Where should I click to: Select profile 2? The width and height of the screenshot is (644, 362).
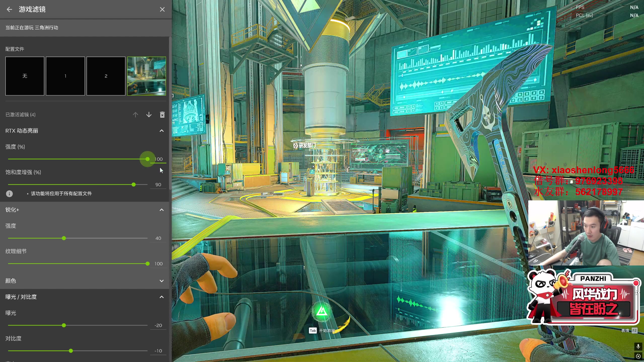106,76
